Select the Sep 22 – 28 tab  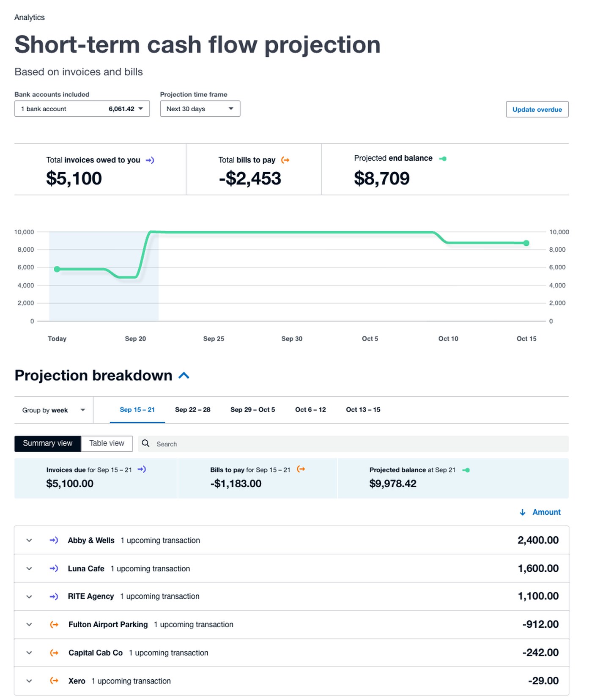(x=192, y=409)
